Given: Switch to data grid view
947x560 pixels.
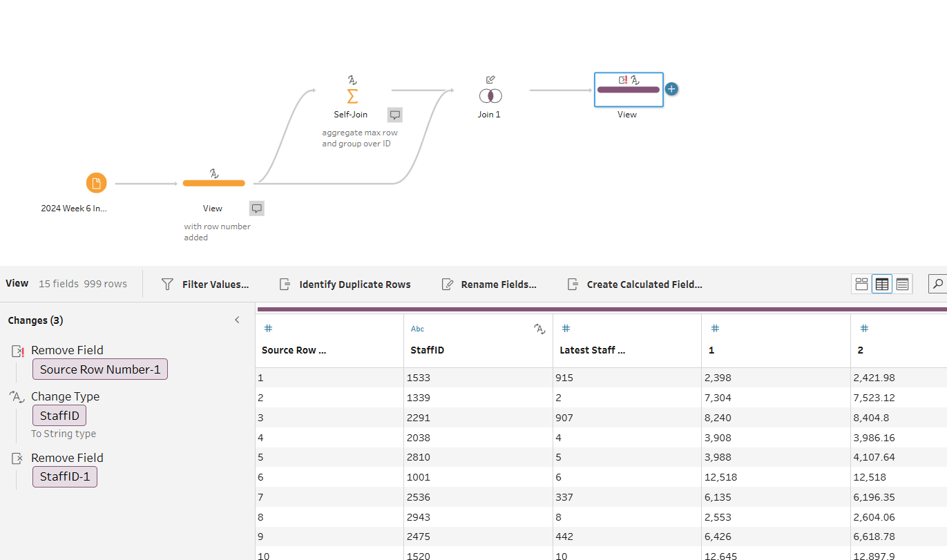Looking at the screenshot, I should [881, 284].
